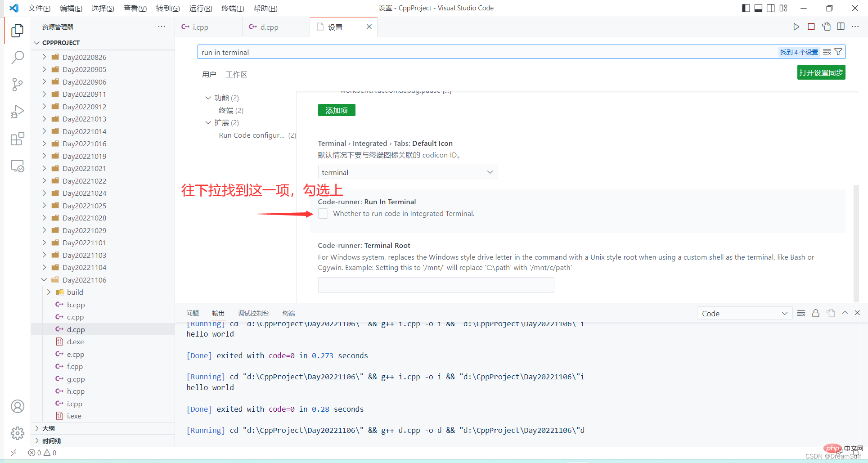Viewport: 868px width, 463px height.
Task: Open the Search view in activity bar
Action: point(17,57)
